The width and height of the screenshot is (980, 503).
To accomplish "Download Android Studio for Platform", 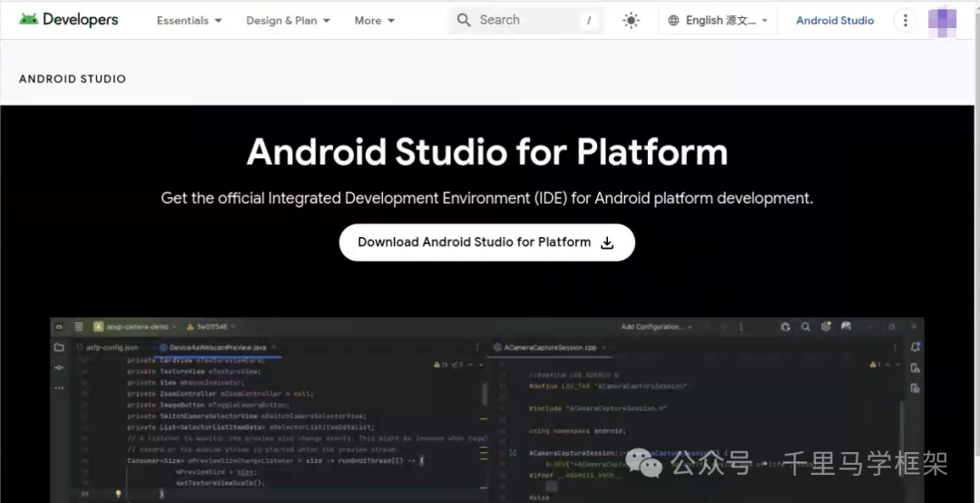I will click(487, 242).
